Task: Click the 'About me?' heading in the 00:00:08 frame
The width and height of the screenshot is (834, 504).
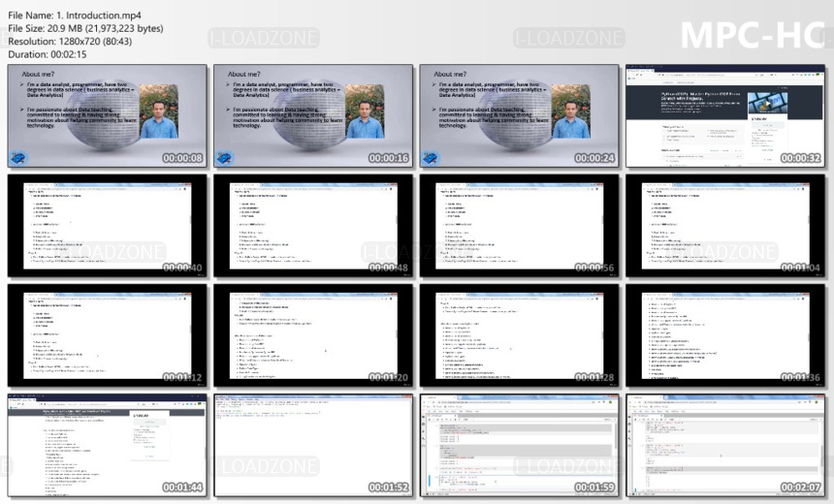Action: tap(38, 75)
